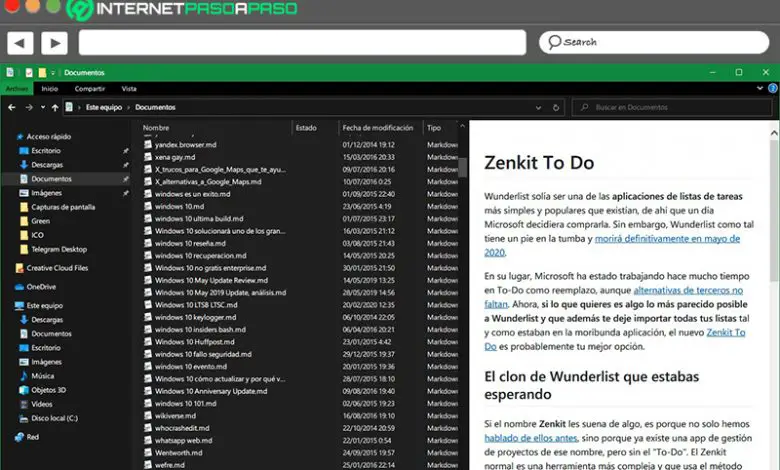Select file yandex.browser.md
The width and height of the screenshot is (780, 470).
(186, 145)
